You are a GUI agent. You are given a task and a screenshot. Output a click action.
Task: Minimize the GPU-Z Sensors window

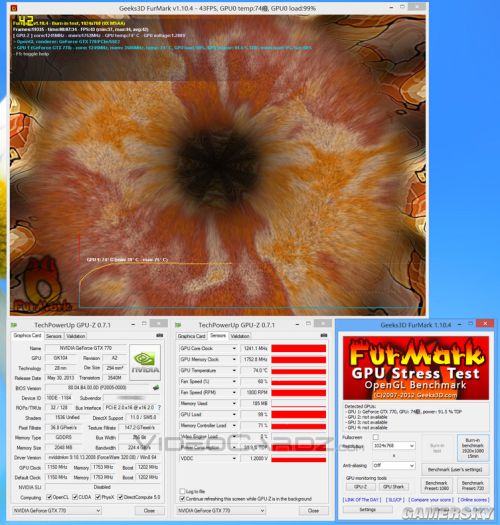point(297,324)
